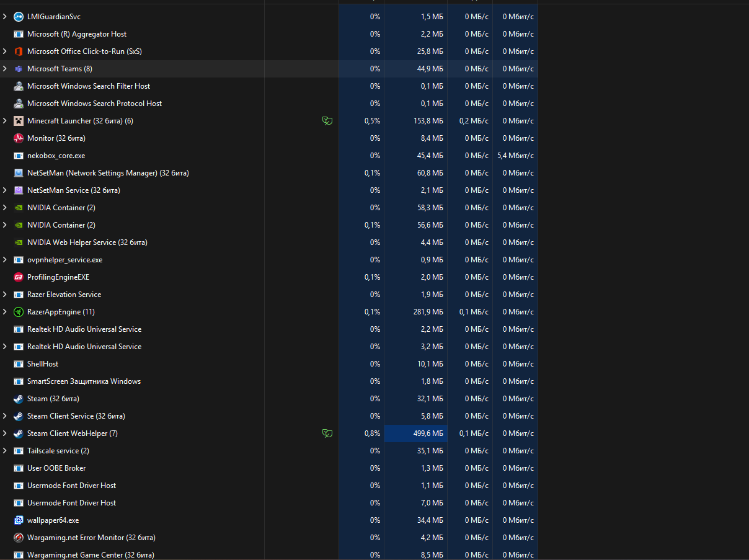The height and width of the screenshot is (560, 749).
Task: Expand the Steam Client Service group
Action: [x=5, y=416]
